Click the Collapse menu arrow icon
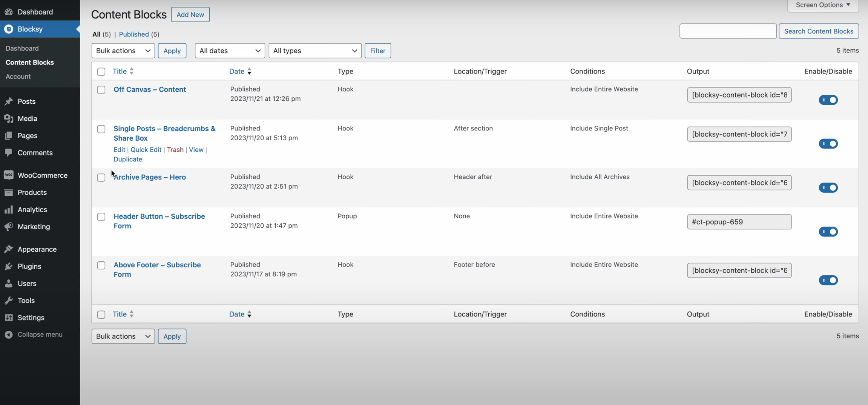This screenshot has height=405, width=868. [x=9, y=334]
